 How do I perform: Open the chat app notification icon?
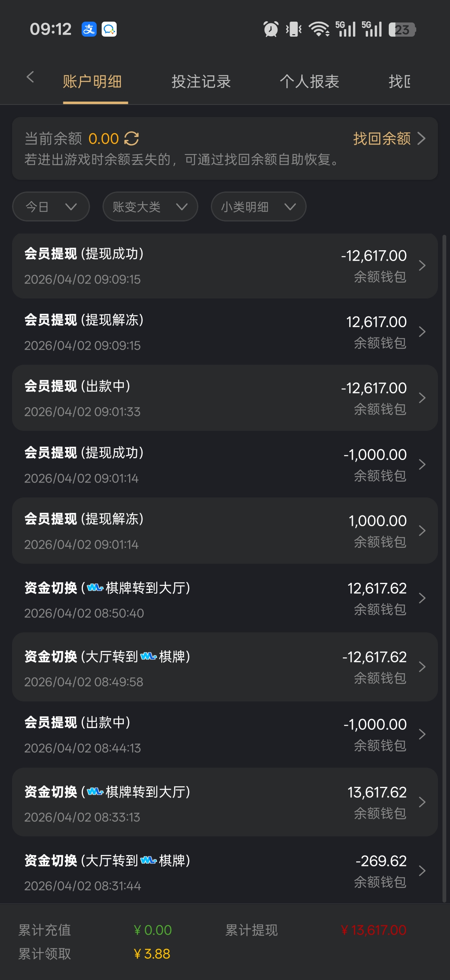109,29
